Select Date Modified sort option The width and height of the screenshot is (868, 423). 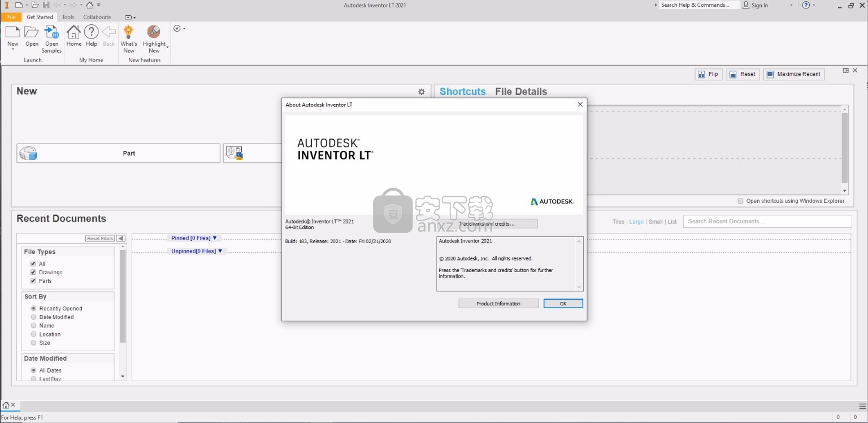[x=33, y=317]
